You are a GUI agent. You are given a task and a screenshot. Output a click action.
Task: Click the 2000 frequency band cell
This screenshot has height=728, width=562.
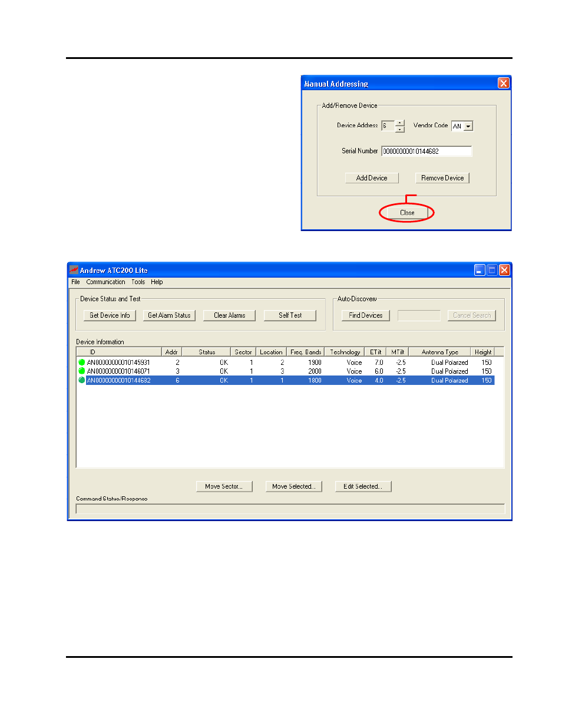pyautogui.click(x=315, y=371)
